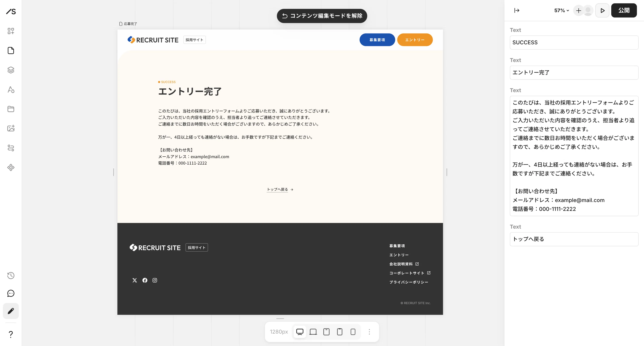Image resolution: width=644 pixels, height=346 pixels.
Task: Open the components icon in sidebar
Action: pos(11,167)
